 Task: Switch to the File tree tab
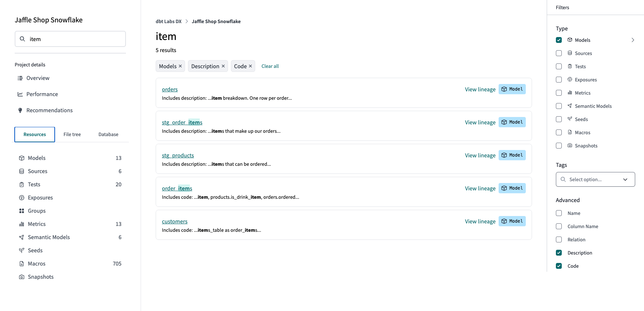point(72,135)
